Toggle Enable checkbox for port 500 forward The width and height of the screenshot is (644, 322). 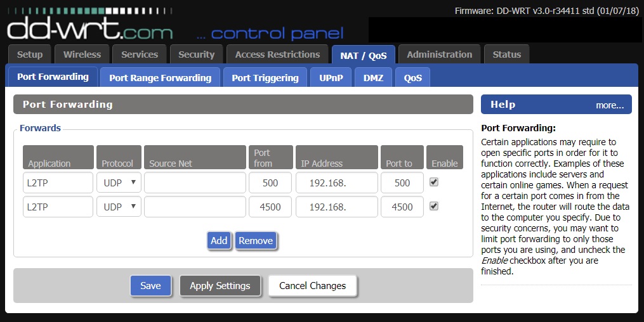434,182
